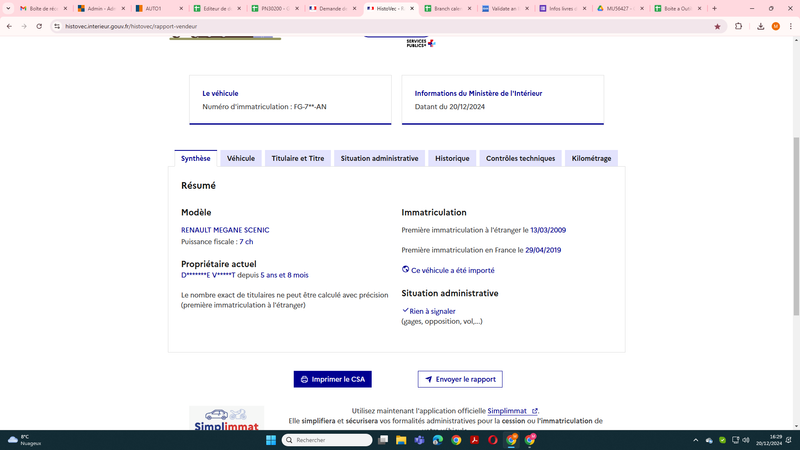800x450 pixels.
Task: Click the taskbar Rechercher search box
Action: [327, 440]
